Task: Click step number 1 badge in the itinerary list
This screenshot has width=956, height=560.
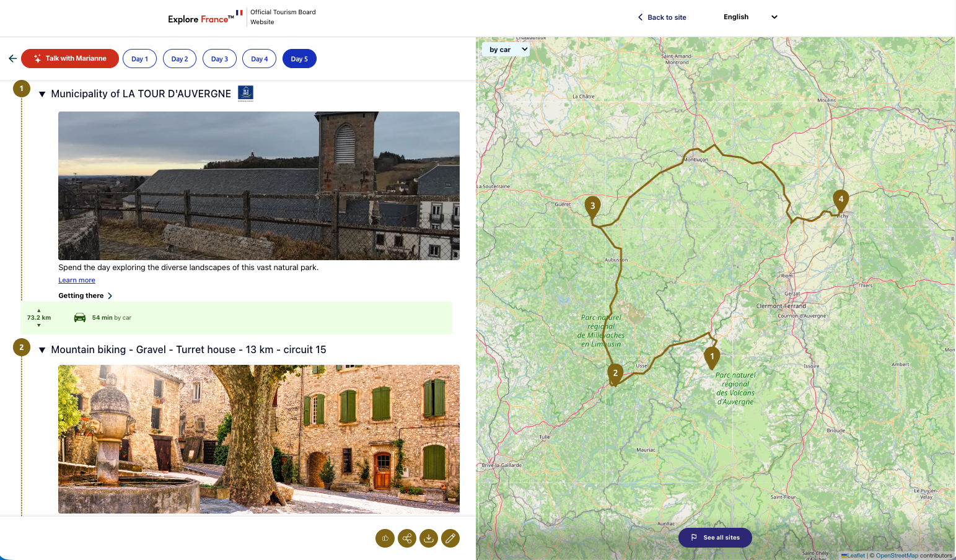Action: (x=22, y=89)
